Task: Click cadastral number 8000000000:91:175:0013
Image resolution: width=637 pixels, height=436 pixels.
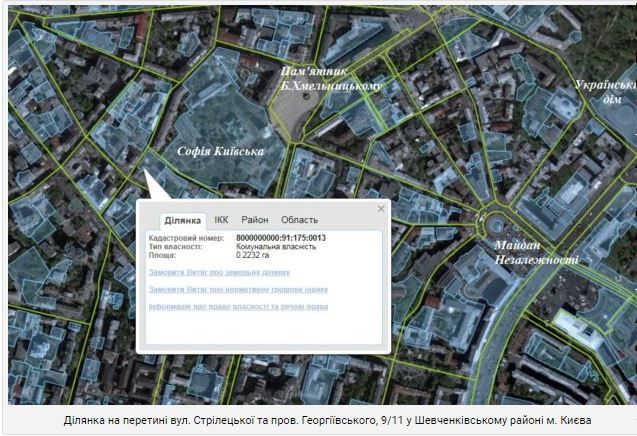Action: 280,238
